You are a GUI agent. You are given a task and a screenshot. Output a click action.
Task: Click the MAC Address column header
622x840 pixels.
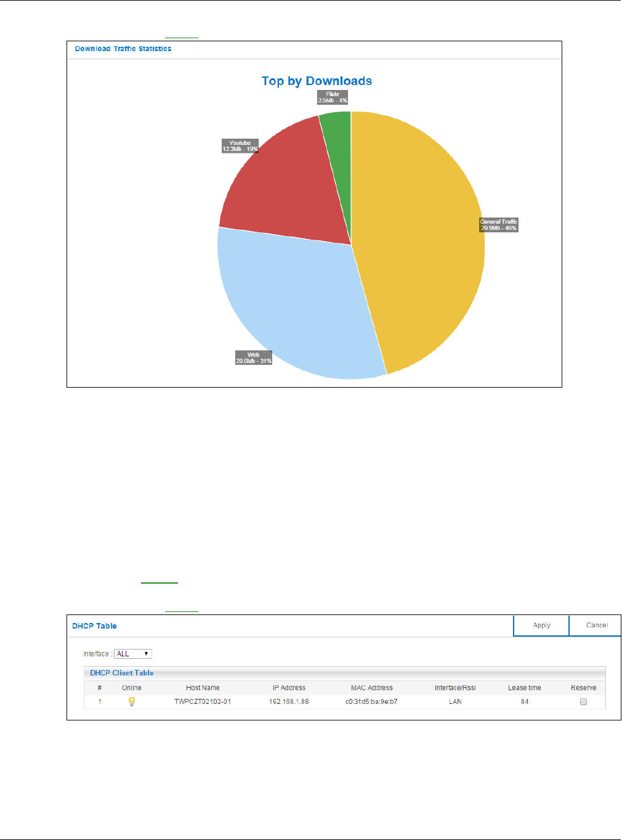(371, 688)
